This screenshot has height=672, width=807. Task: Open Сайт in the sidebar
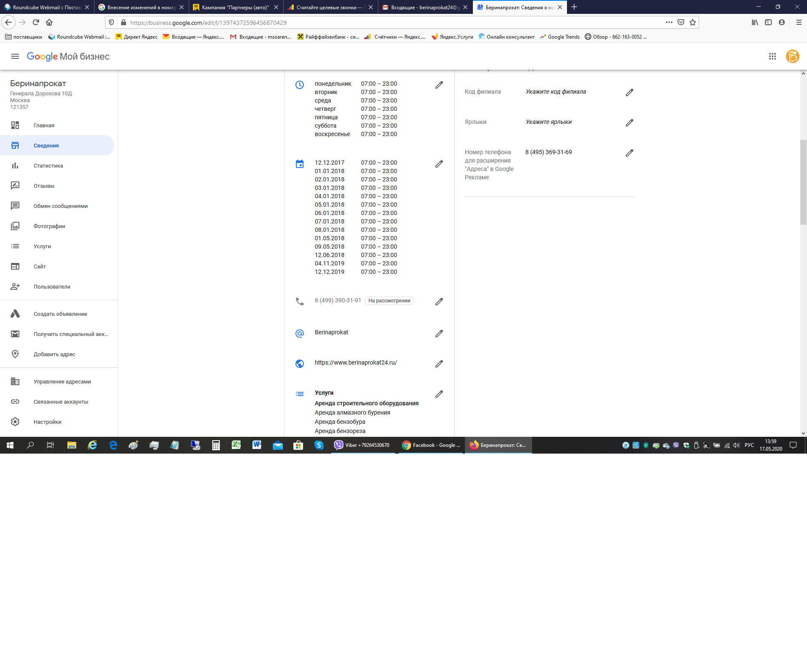coord(57,266)
